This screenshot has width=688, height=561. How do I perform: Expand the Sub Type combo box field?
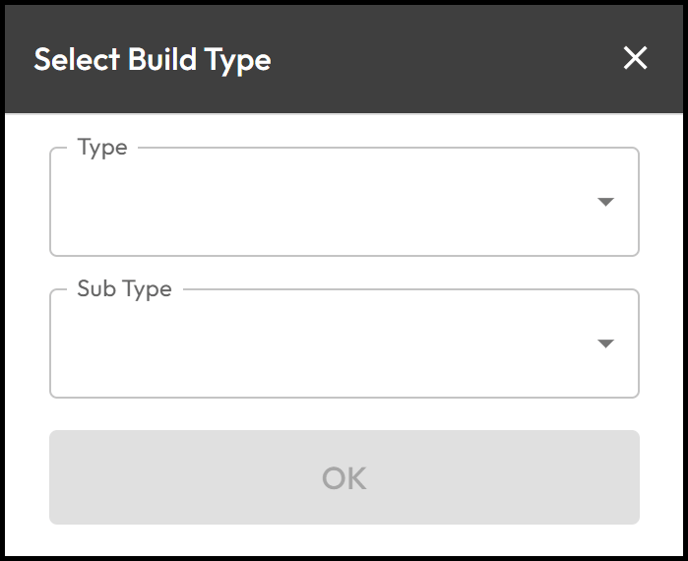click(344, 343)
